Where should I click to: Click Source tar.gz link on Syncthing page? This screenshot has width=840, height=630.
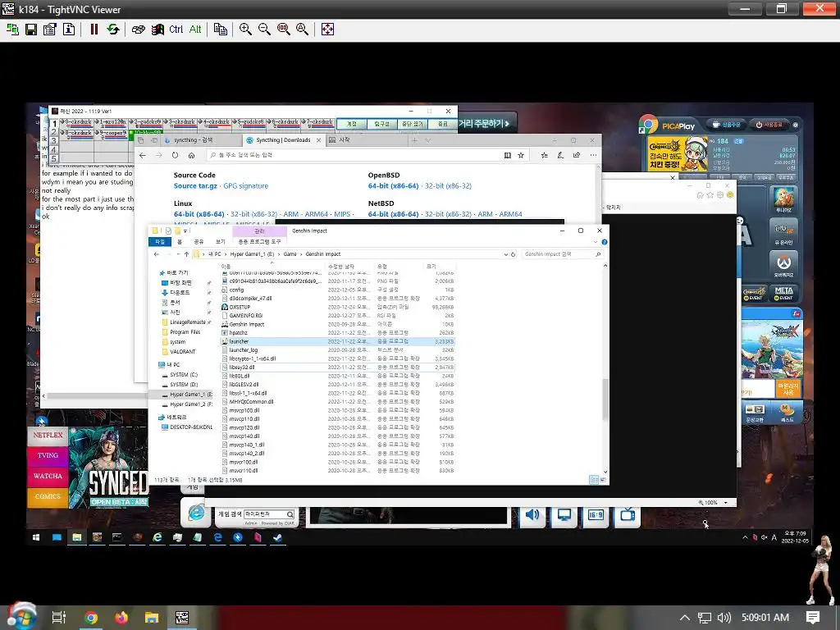pos(195,186)
